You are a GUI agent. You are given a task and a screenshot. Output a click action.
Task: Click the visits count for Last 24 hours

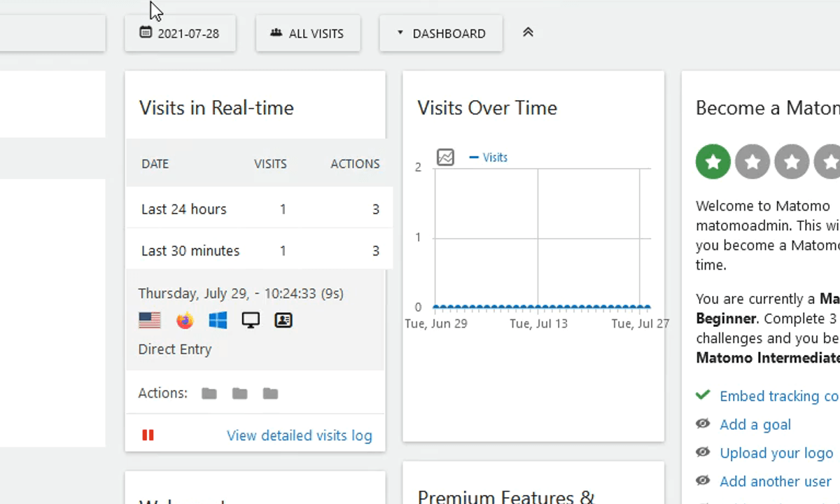point(283,209)
